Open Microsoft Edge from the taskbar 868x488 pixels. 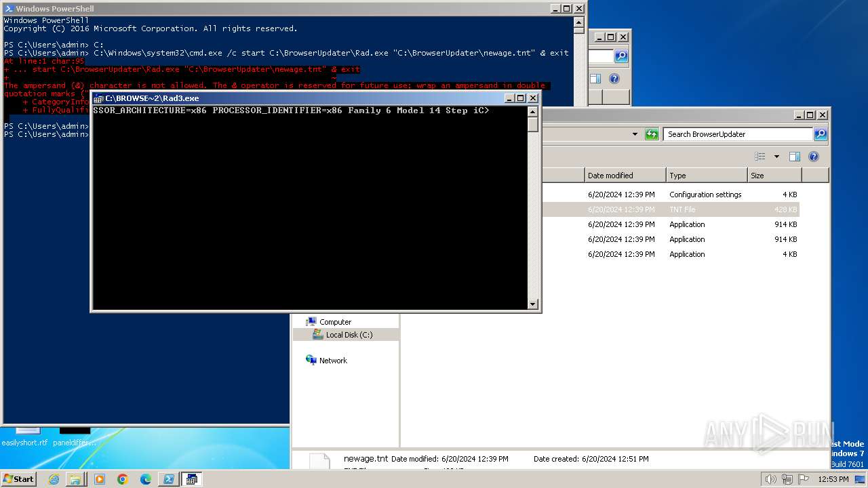[x=145, y=479]
